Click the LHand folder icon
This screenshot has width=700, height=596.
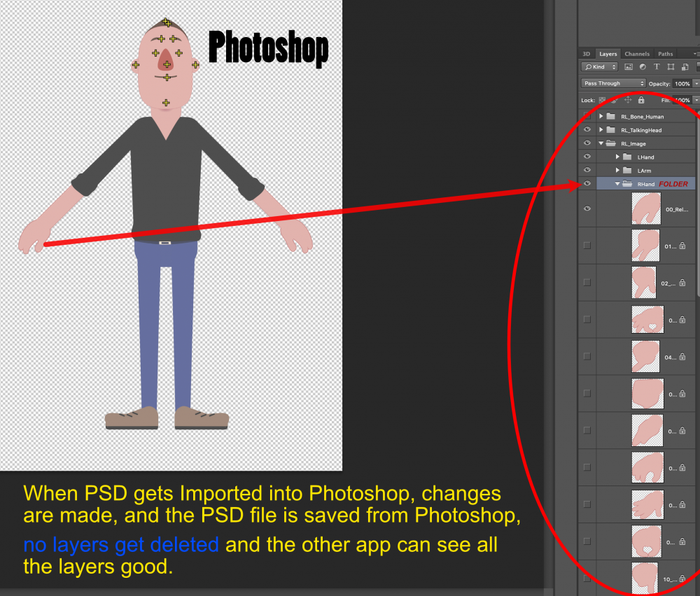[627, 157]
